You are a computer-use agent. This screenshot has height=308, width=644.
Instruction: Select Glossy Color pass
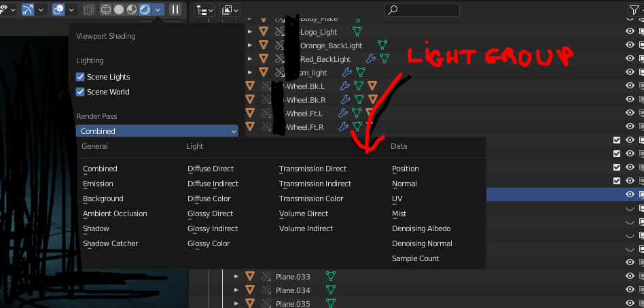pyautogui.click(x=209, y=243)
